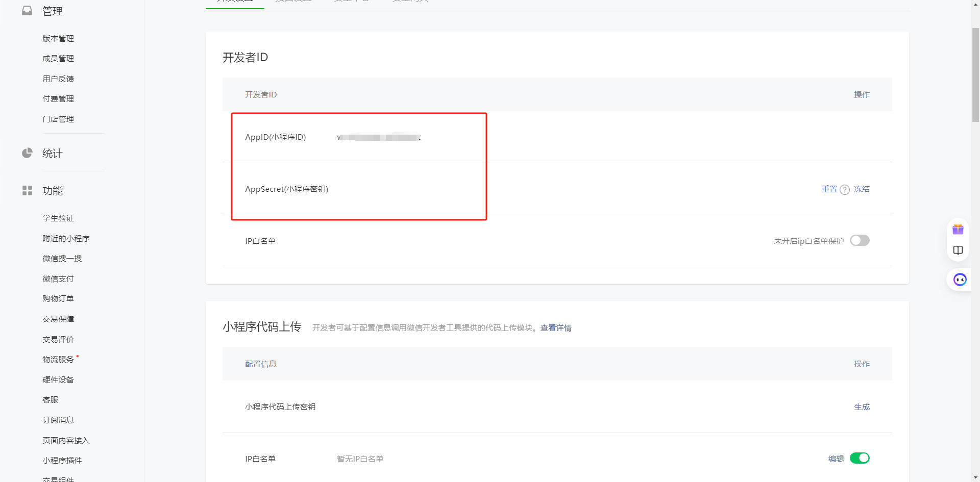Open the round assistant robot icon
Viewport: 980px width, 482px height.
click(x=960, y=280)
